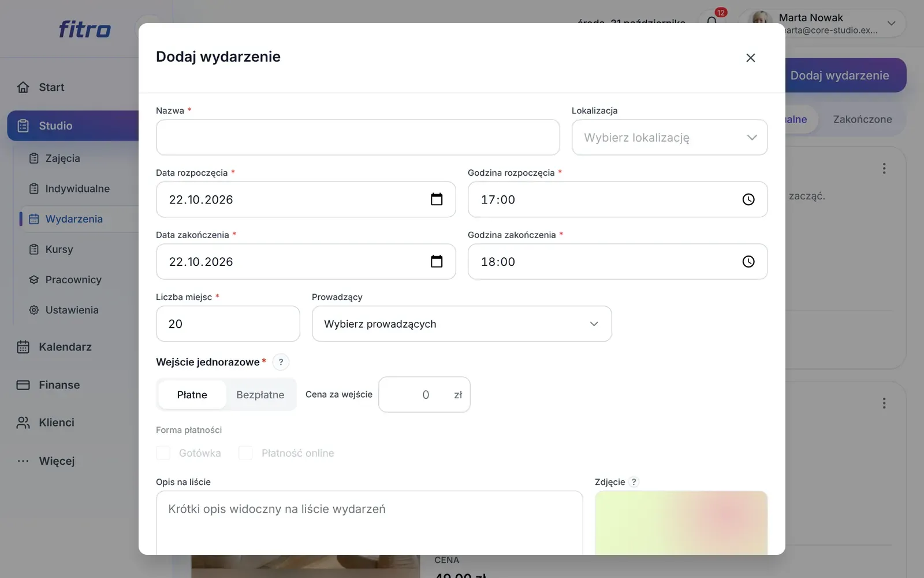Switch entry type to Bezpłatne
This screenshot has height=578, width=924.
pyautogui.click(x=260, y=395)
